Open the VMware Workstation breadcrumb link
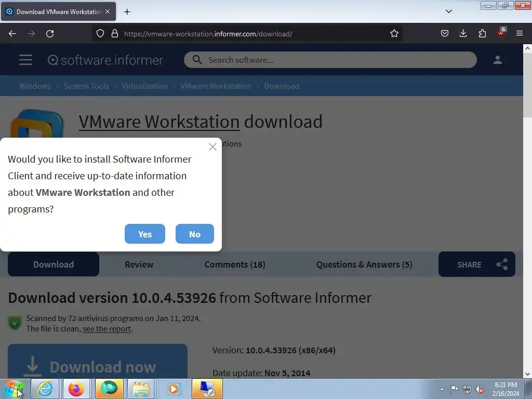This screenshot has width=532, height=399. pyautogui.click(x=216, y=86)
